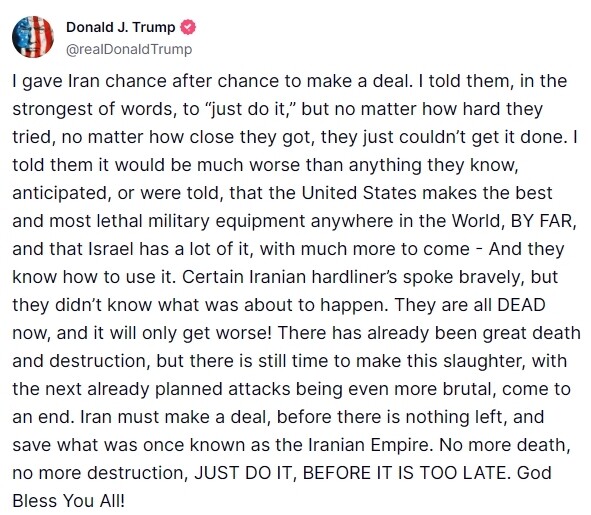Open the flag-painted profile avatar
The height and width of the screenshot is (515, 591).
(x=33, y=37)
